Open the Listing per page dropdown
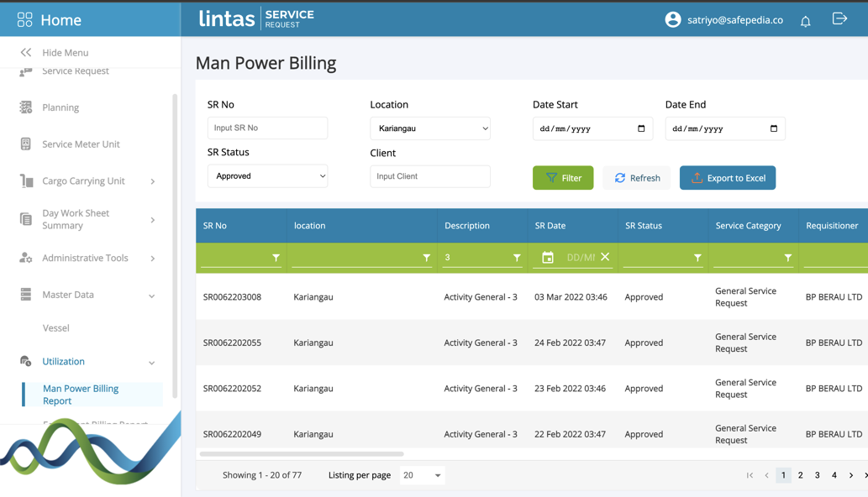The width and height of the screenshot is (868, 497). [x=422, y=475]
